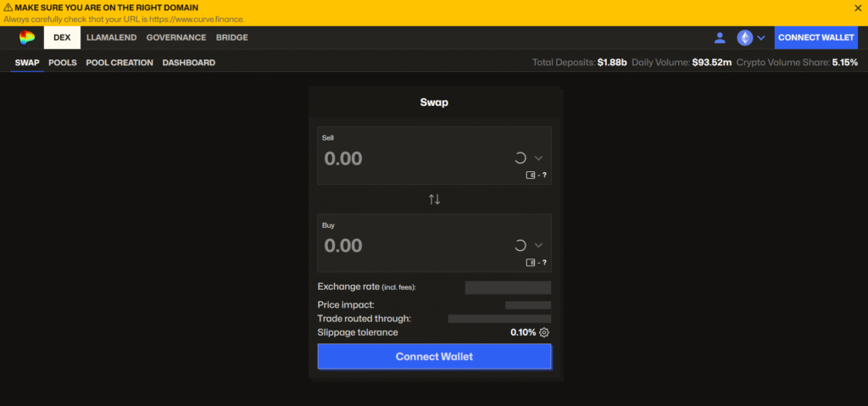Open slippage tolerance gear settings

click(x=544, y=332)
